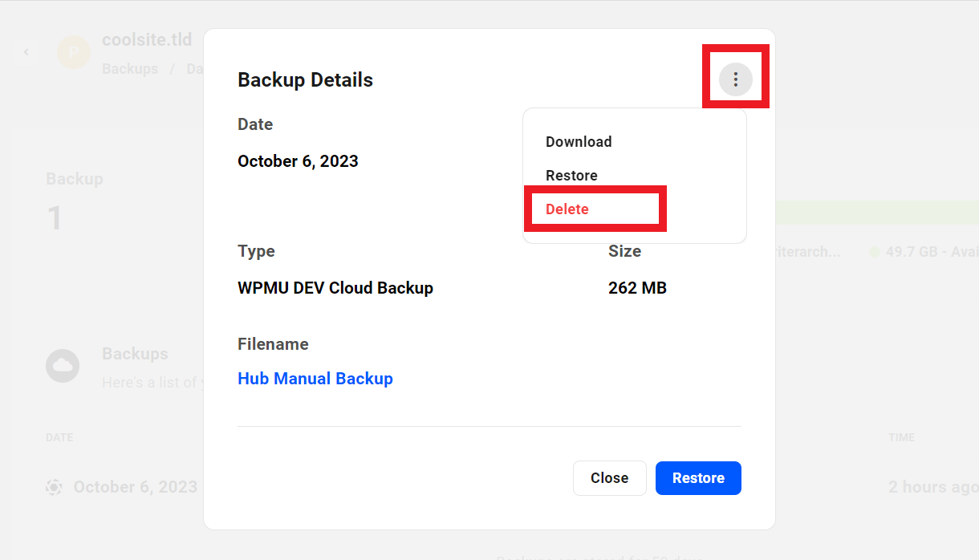Click the cloud Backups section icon

coord(63,366)
